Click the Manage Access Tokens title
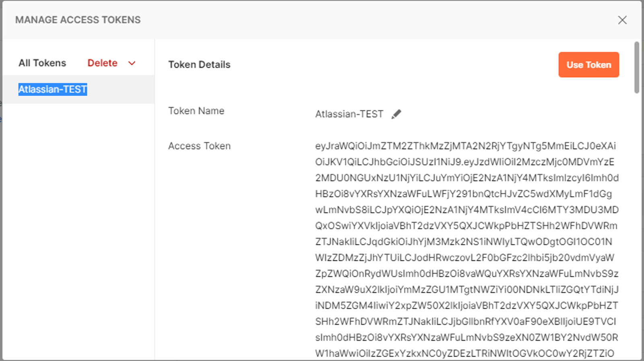Viewport: 644px width, 361px height. [78, 20]
